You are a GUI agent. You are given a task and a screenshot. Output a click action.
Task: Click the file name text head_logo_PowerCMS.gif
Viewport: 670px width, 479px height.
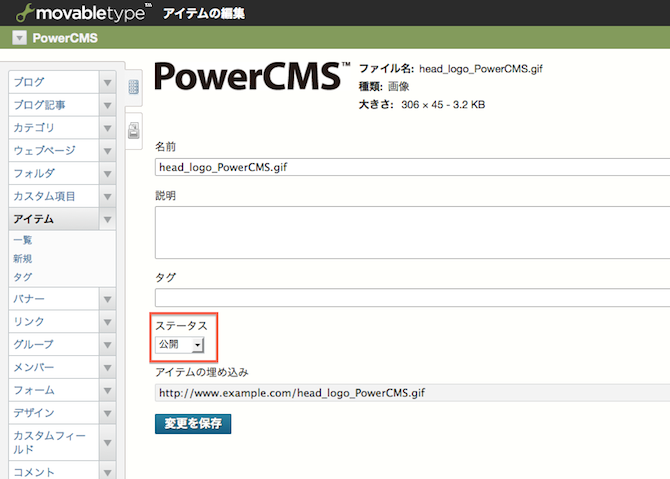(481, 69)
